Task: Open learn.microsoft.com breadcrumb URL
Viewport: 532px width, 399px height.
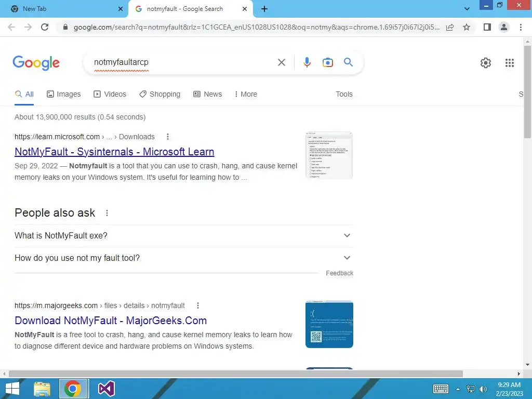Action: click(85, 137)
